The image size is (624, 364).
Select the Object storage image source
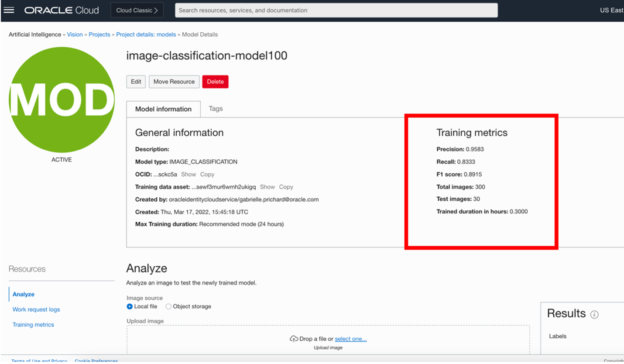(169, 306)
